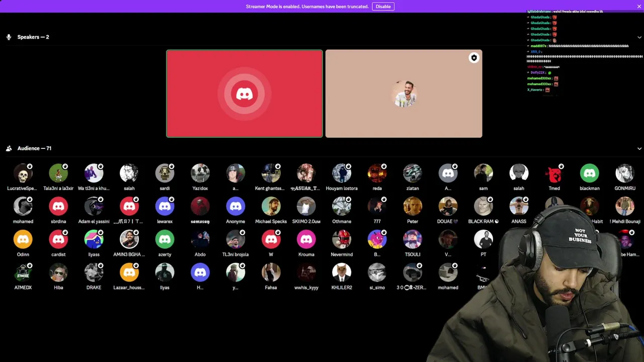Screen dimensions: 644x362
Task: Open Tmed red avatar
Action: click(x=554, y=173)
